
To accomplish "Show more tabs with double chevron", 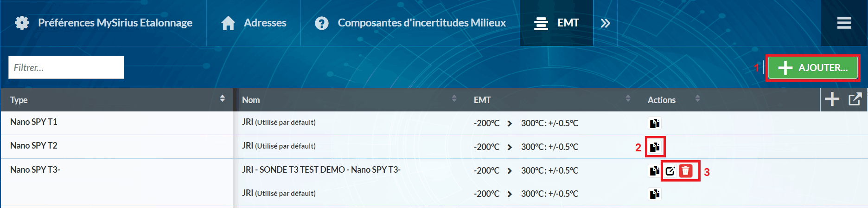I will [605, 23].
